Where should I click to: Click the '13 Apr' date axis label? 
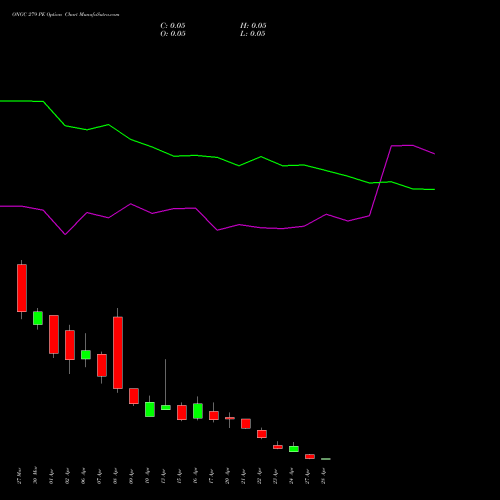click(163, 476)
